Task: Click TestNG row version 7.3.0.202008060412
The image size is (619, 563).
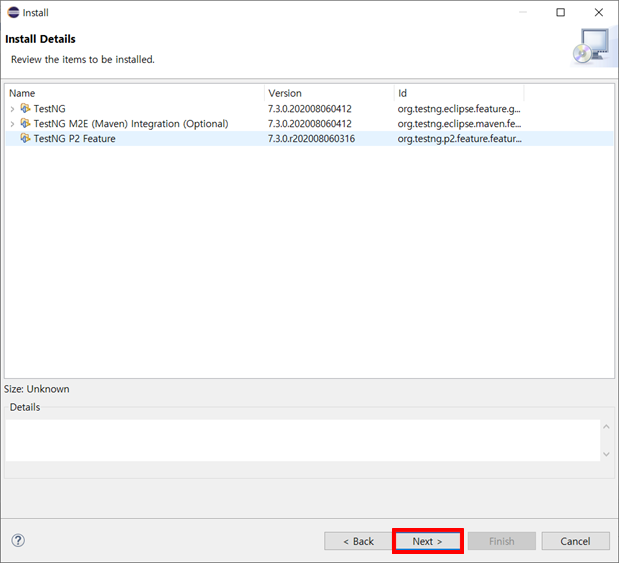Action: coord(310,109)
